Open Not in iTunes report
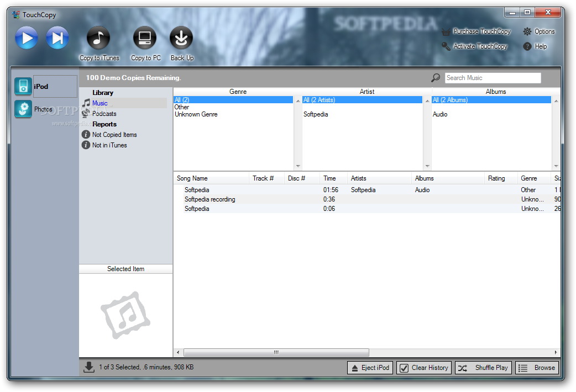The width and height of the screenshot is (576, 392). [109, 145]
